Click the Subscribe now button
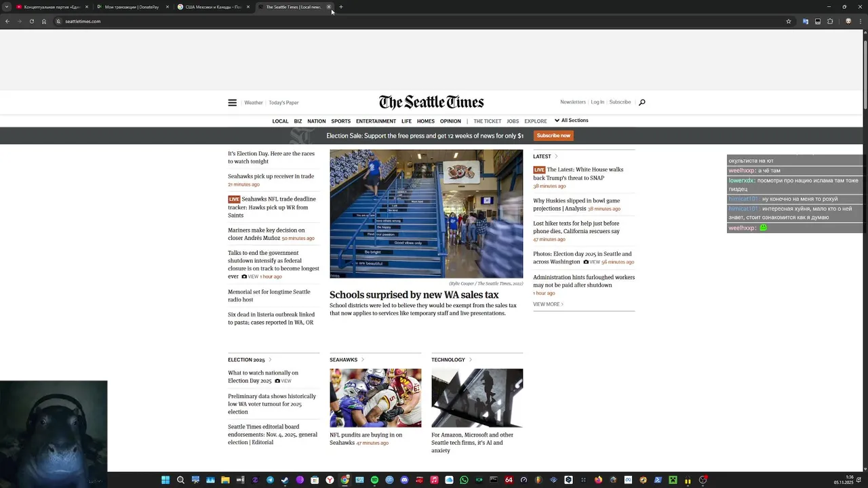The width and height of the screenshot is (868, 488). (x=553, y=136)
